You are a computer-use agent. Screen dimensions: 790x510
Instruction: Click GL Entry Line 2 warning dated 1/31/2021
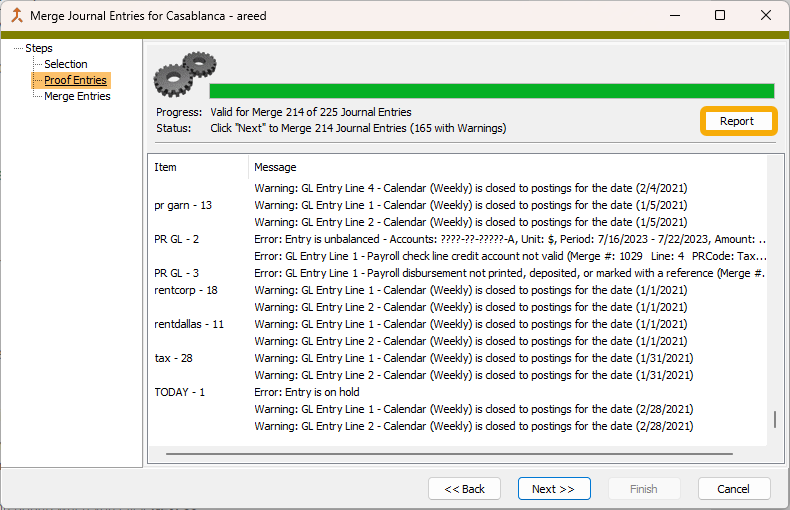474,375
